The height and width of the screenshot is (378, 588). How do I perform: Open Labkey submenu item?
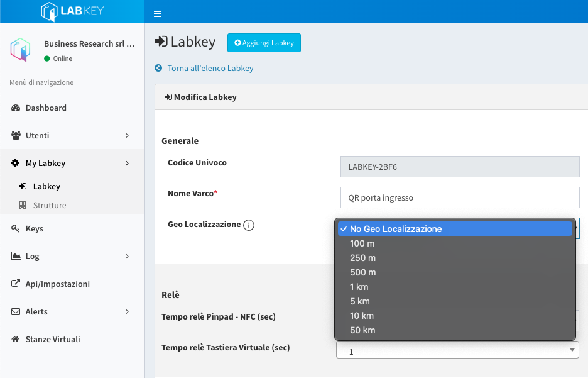[46, 187]
